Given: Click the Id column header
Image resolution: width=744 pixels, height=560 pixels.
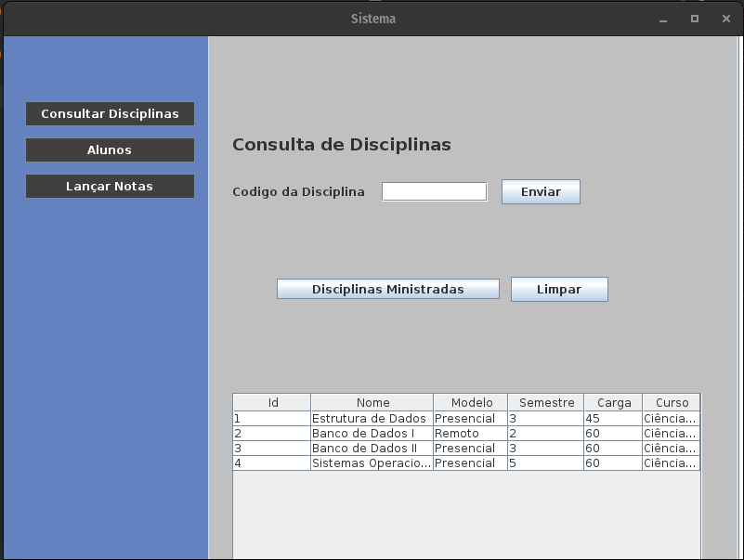Looking at the screenshot, I should (271, 402).
